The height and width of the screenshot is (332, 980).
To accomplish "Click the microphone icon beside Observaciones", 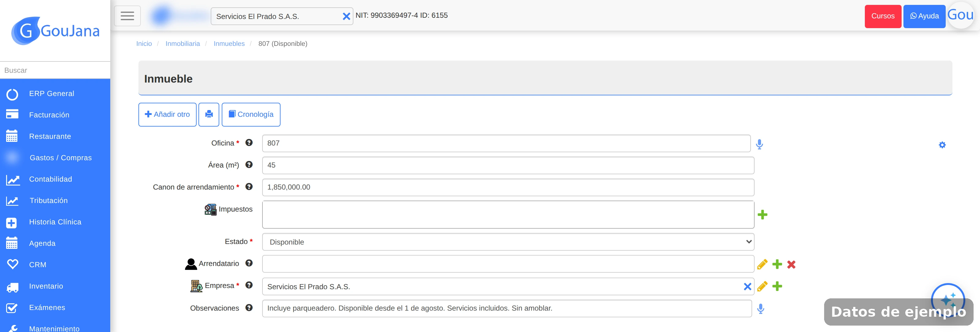I will pos(760,309).
